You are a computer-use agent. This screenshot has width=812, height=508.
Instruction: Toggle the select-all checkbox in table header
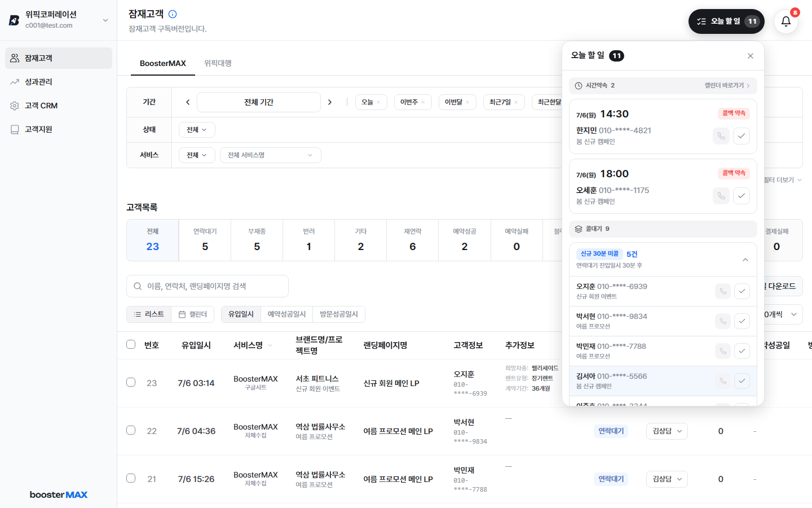tap(131, 344)
